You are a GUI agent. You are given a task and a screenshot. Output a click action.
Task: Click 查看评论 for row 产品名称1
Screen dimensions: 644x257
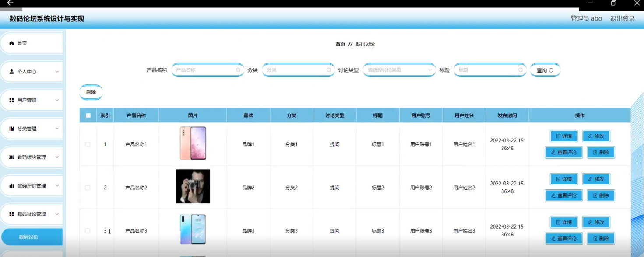click(564, 153)
